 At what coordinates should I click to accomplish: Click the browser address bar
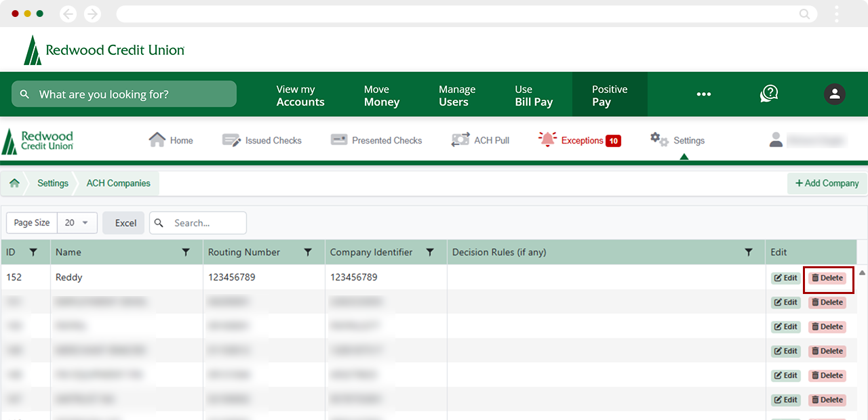(466, 14)
